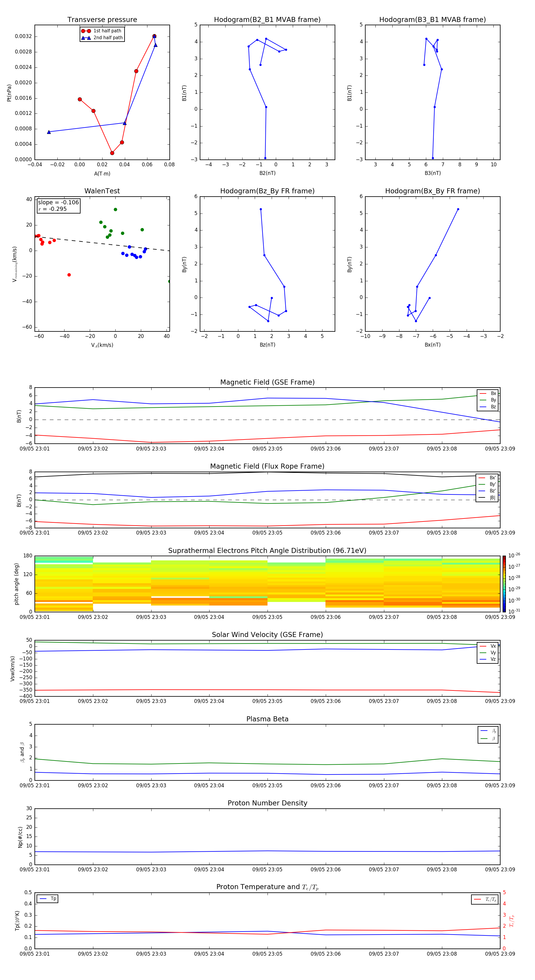Click the 'r = -0.295' annotation

click(x=53, y=209)
